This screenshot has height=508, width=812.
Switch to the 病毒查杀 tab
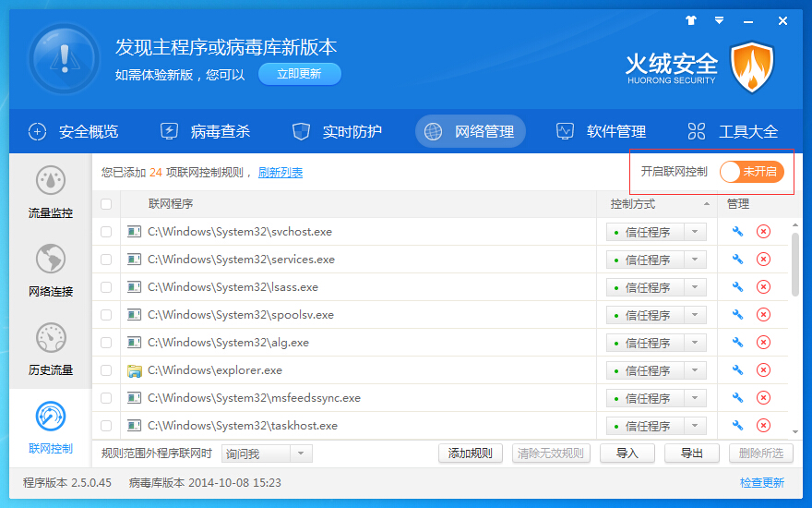(x=206, y=131)
